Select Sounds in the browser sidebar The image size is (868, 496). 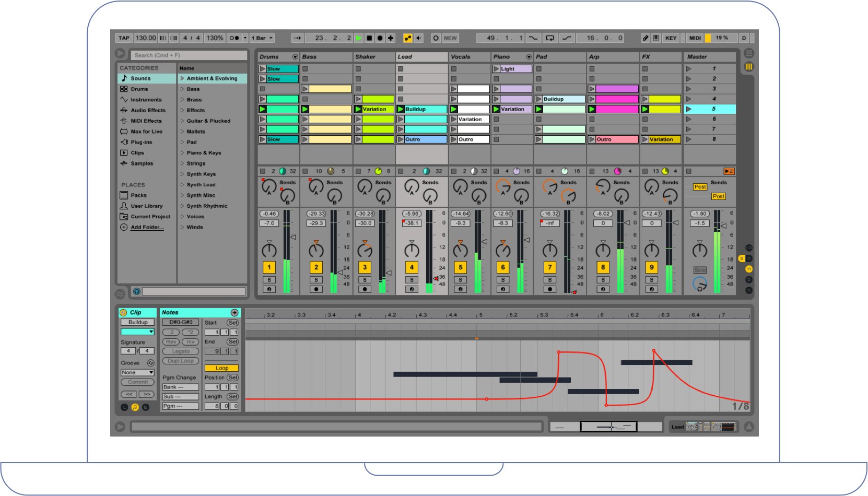point(140,78)
